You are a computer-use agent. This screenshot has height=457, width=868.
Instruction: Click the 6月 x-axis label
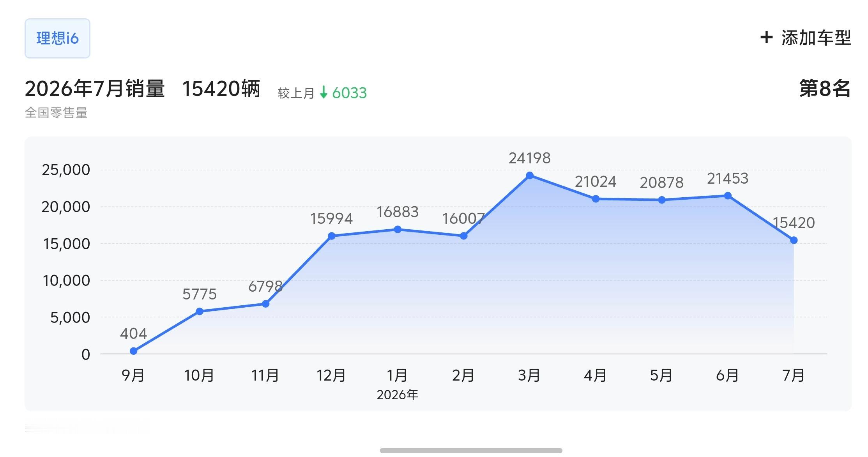click(x=727, y=376)
